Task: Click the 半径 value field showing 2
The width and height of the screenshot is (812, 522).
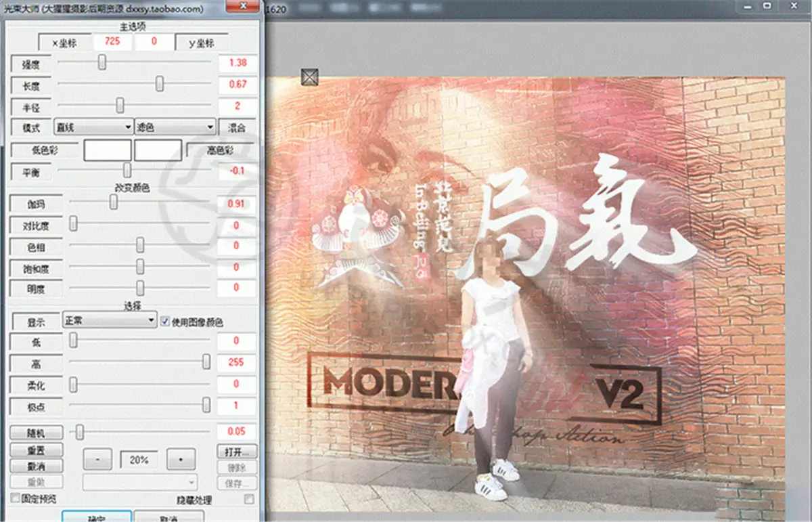Action: [x=238, y=106]
